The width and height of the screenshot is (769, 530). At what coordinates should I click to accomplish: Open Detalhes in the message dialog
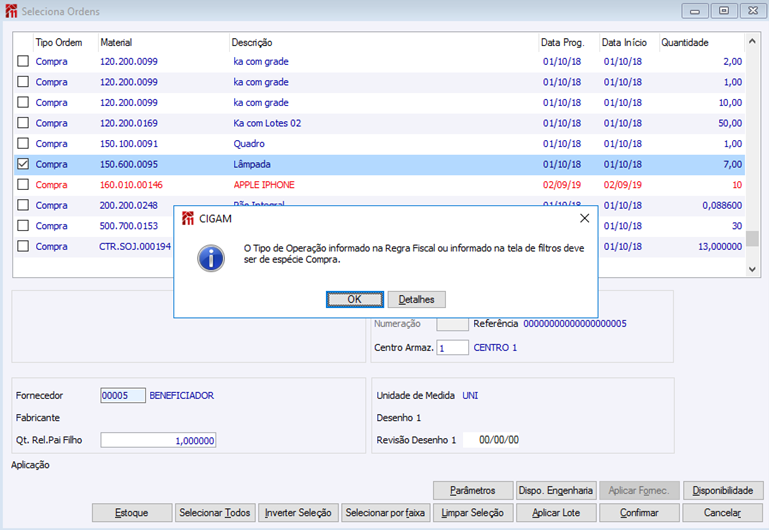click(x=416, y=300)
